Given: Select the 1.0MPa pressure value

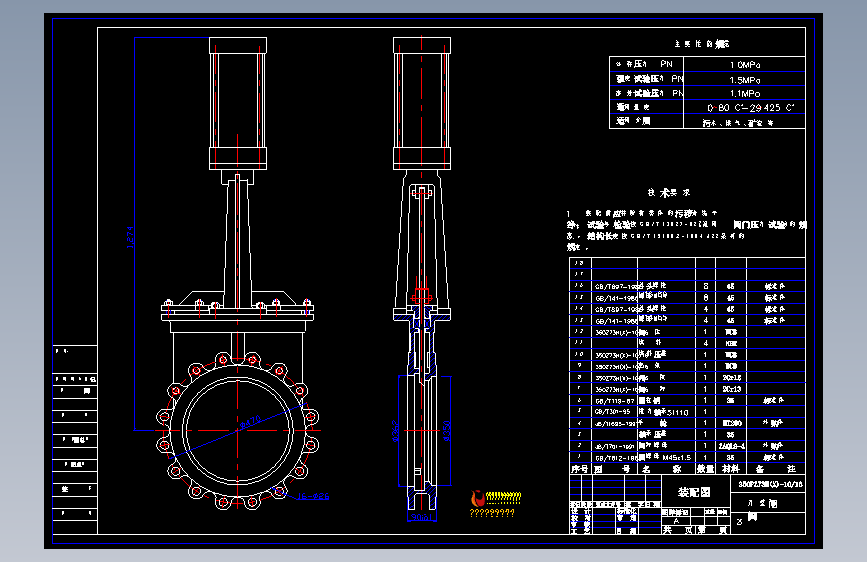Looking at the screenshot, I should 745,65.
